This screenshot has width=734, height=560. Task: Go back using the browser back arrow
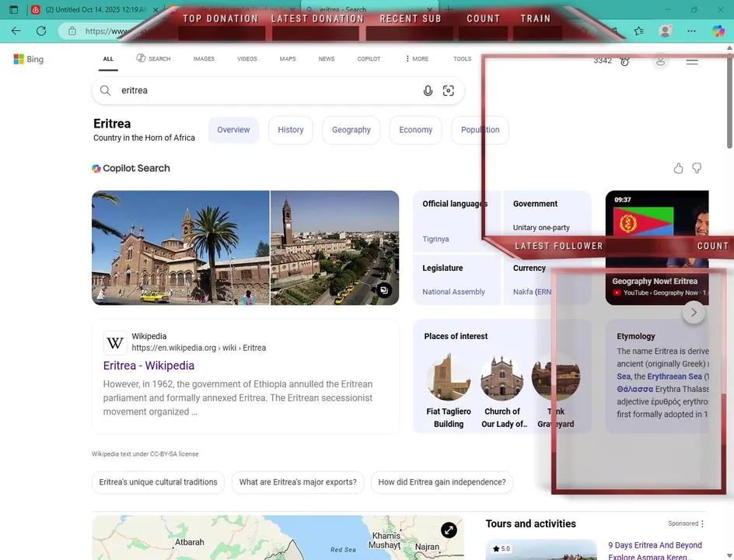(x=16, y=31)
